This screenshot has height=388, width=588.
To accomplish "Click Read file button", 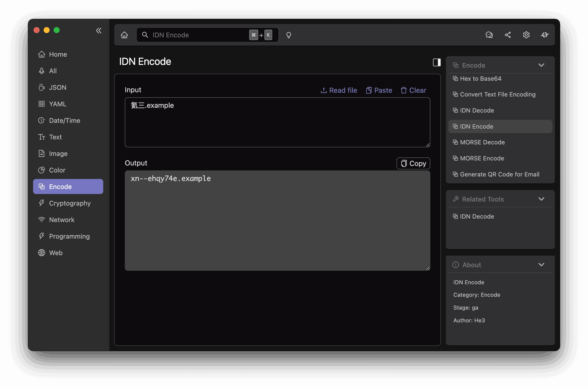I will [339, 90].
